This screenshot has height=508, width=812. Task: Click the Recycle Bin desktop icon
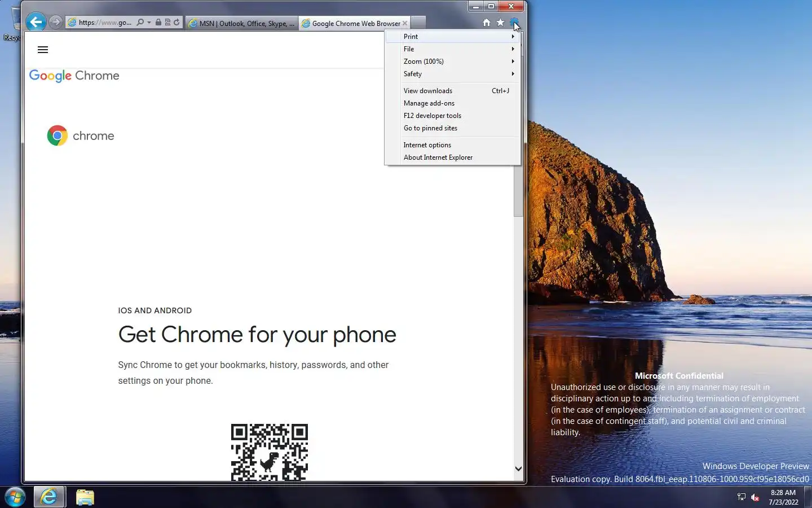(11, 24)
